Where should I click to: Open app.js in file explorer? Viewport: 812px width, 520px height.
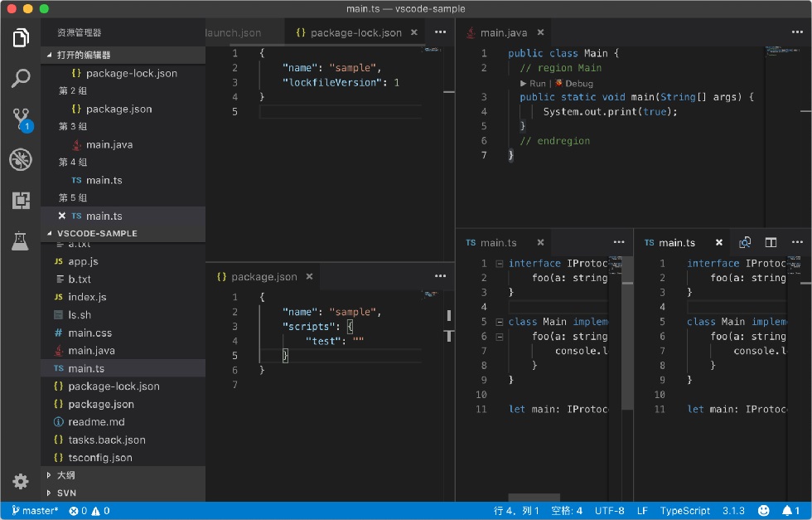[123, 261]
